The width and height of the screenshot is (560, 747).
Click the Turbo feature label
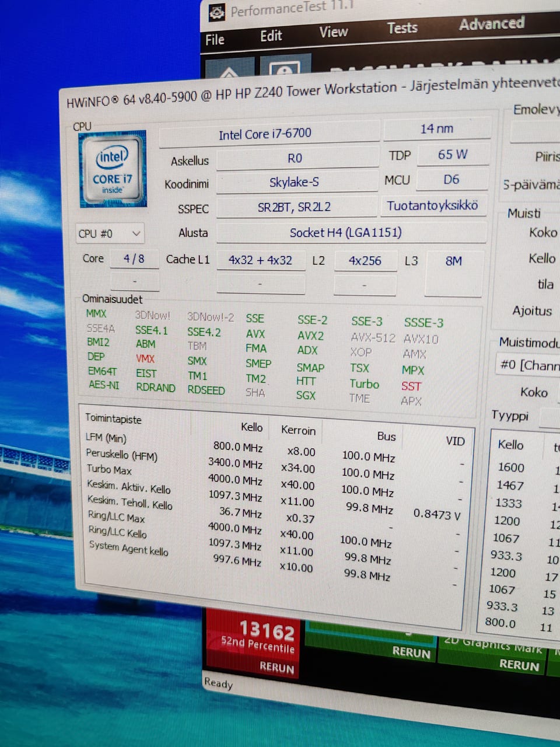pos(364,384)
